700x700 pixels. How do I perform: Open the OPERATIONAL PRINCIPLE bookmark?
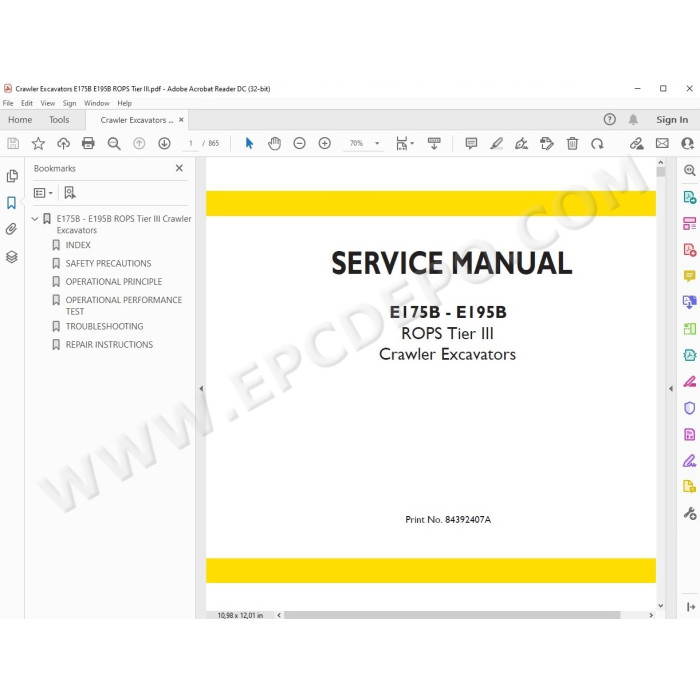pyautogui.click(x=113, y=282)
